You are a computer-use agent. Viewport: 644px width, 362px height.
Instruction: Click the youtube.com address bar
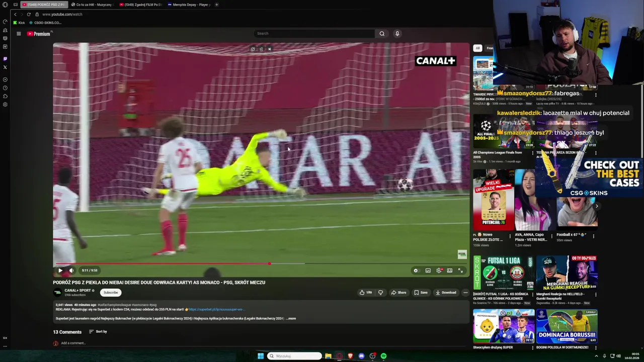pyautogui.click(x=62, y=15)
